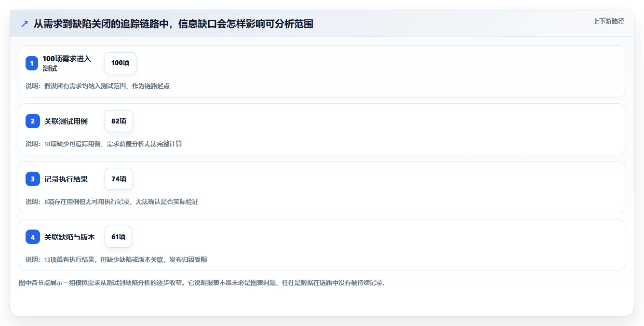Select step number badge 4
The image size is (644, 326).
pos(32,237)
